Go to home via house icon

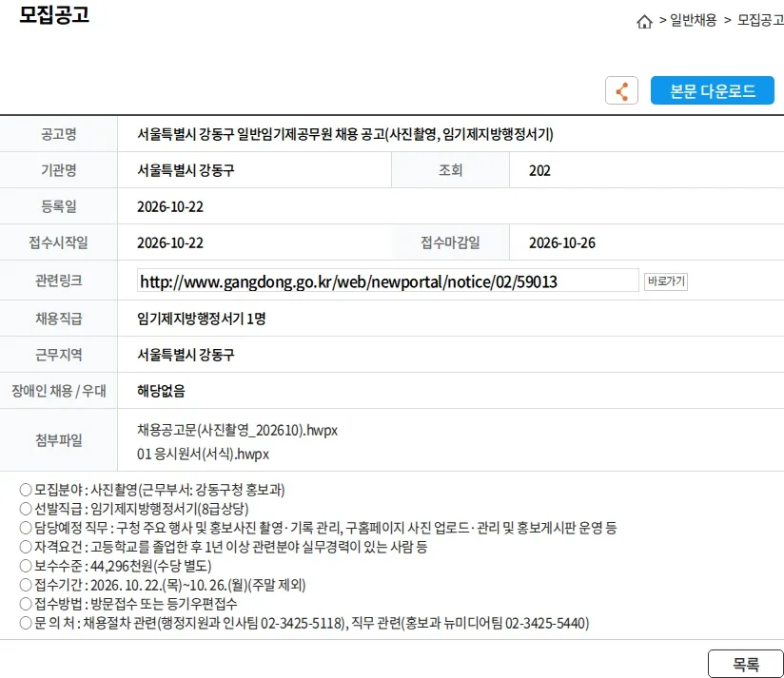coord(644,22)
